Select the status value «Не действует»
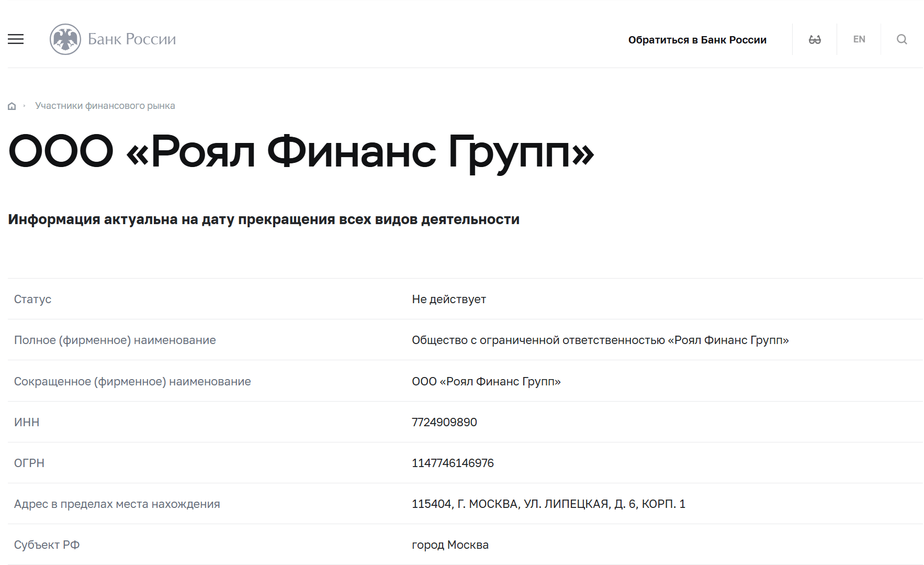Viewport: 924px width, 565px height. click(449, 299)
